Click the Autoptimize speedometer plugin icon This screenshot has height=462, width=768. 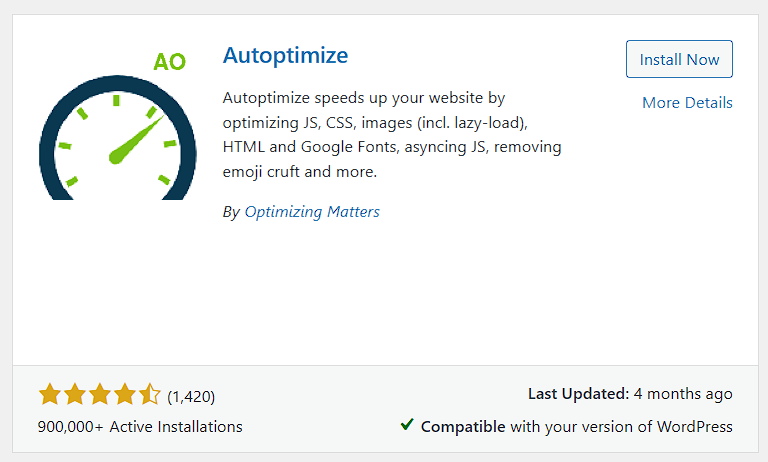[x=118, y=124]
